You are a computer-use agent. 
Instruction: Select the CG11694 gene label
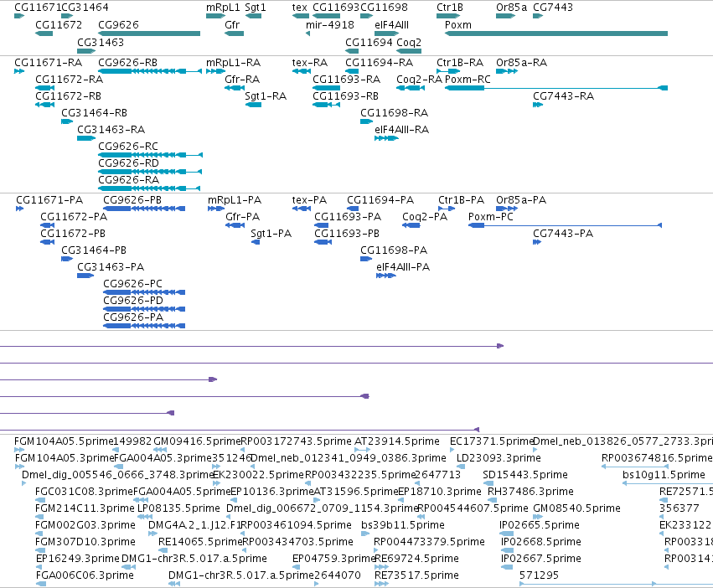[369, 42]
